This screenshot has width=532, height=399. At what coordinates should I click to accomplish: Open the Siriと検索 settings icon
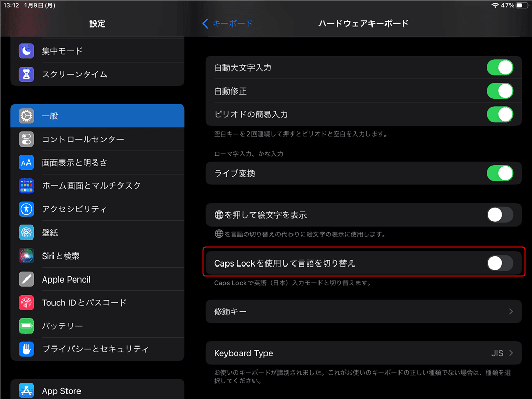pyautogui.click(x=26, y=256)
